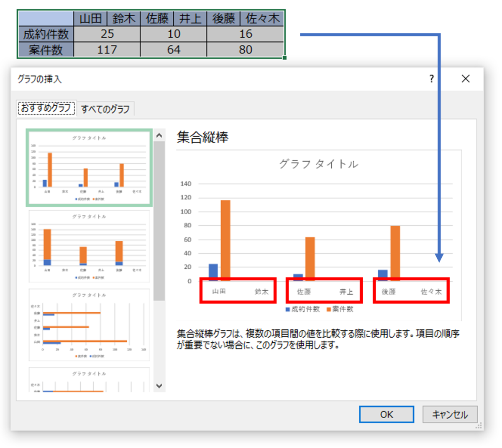The image size is (502, 448).
Task: Choose the horizontal bar chart recommendation
Action: (x=89, y=324)
